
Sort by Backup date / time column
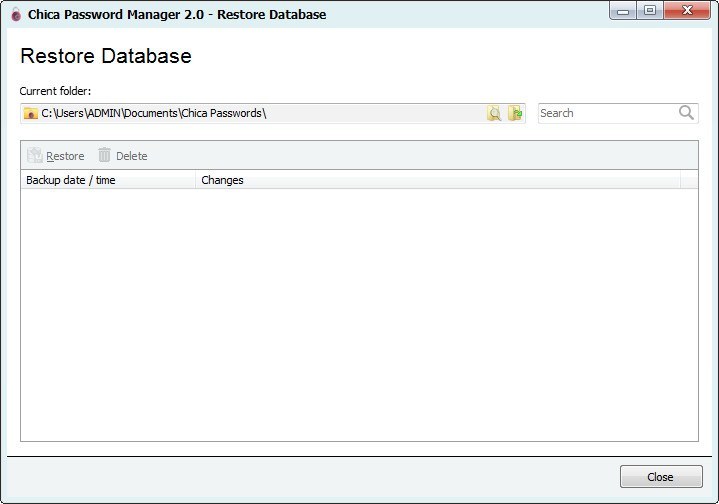click(108, 180)
